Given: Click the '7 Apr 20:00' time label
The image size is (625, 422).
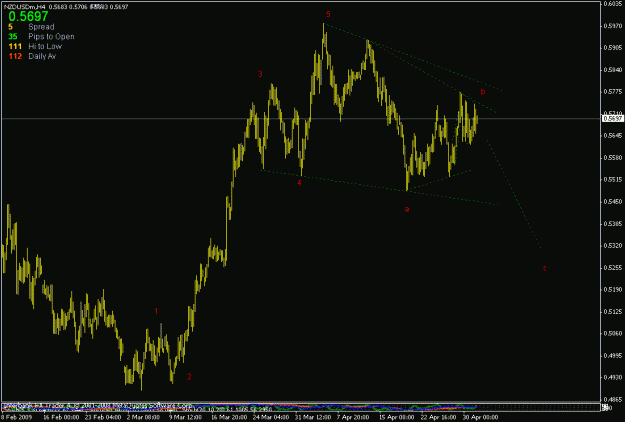Looking at the screenshot, I should [353, 417].
